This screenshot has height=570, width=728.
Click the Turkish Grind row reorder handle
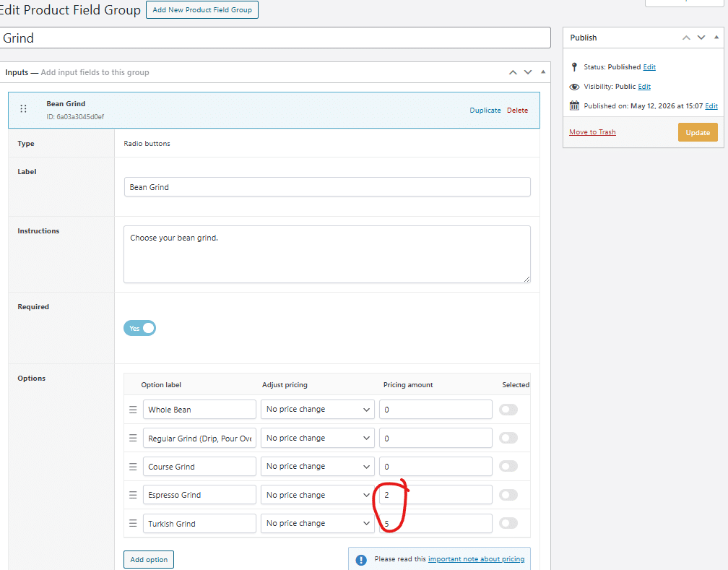[x=133, y=524]
